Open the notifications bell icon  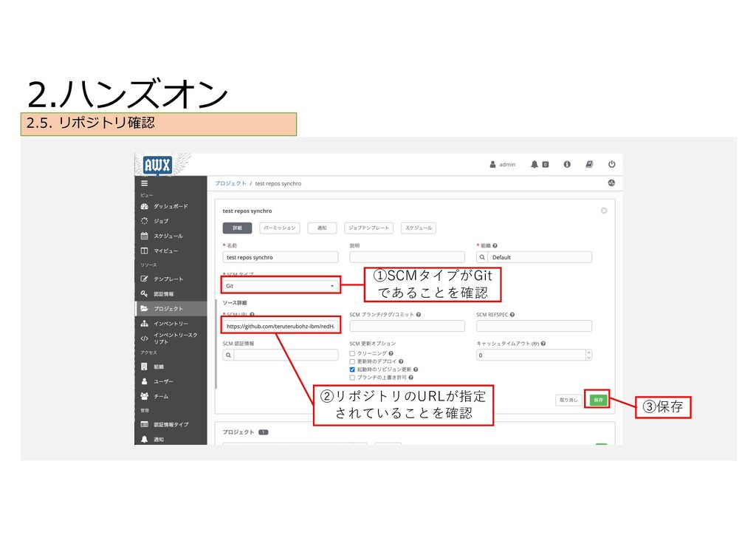[535, 165]
